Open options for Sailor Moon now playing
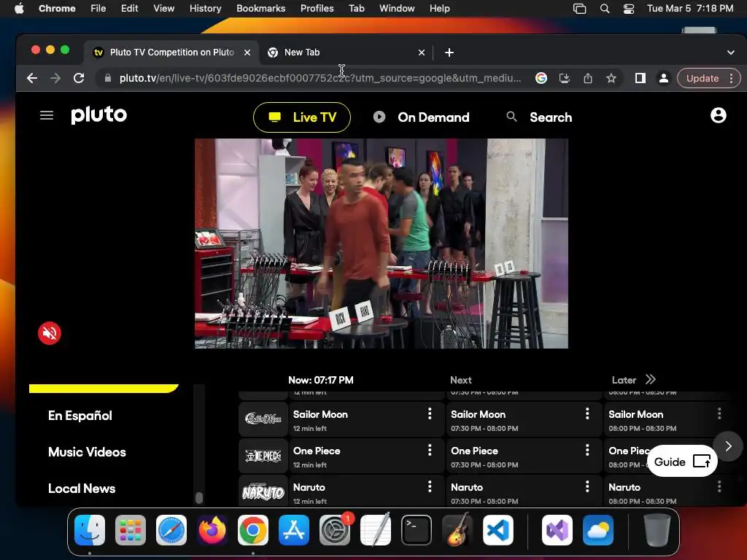747x560 pixels. point(430,413)
